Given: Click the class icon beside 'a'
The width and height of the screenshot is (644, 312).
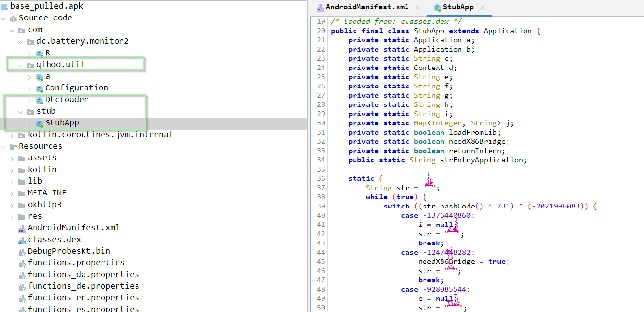Looking at the screenshot, I should (39, 77).
